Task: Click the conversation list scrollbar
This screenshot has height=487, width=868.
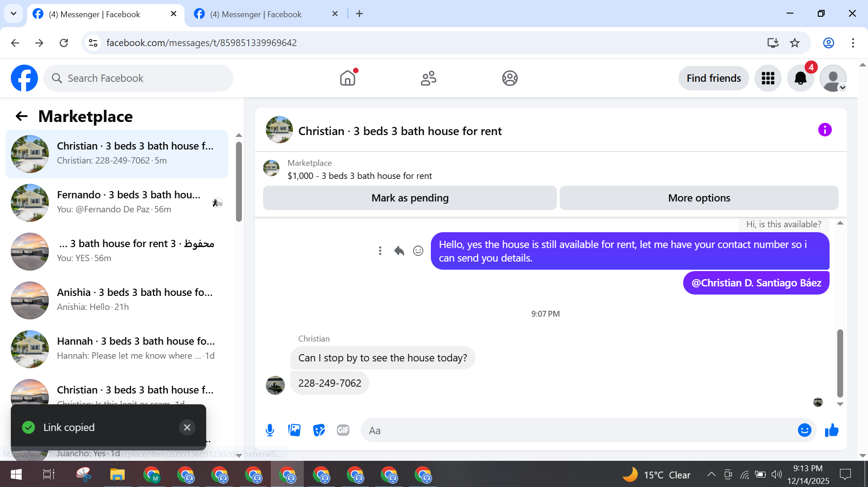Action: pos(239,182)
